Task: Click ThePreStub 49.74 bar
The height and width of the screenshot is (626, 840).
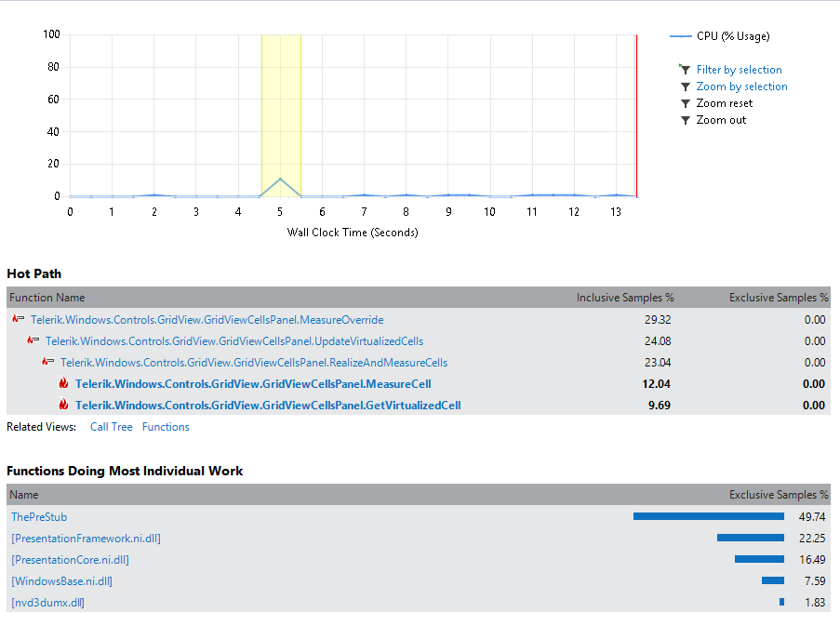Action: (x=709, y=516)
